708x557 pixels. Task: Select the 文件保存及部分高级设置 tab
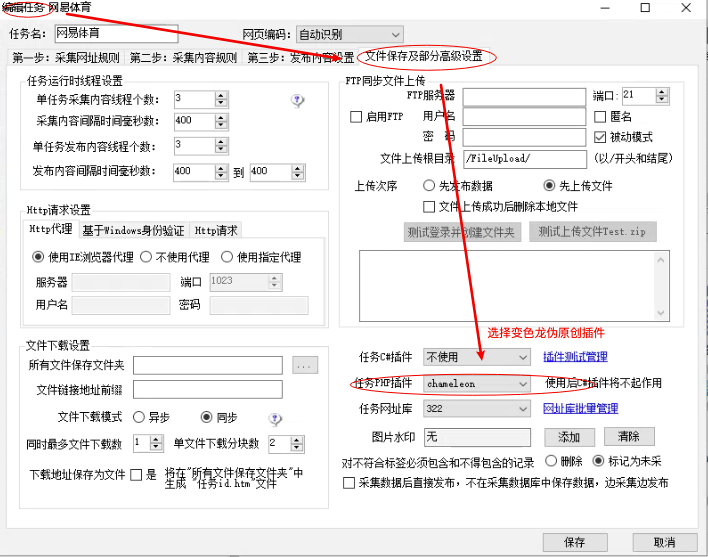click(x=424, y=56)
